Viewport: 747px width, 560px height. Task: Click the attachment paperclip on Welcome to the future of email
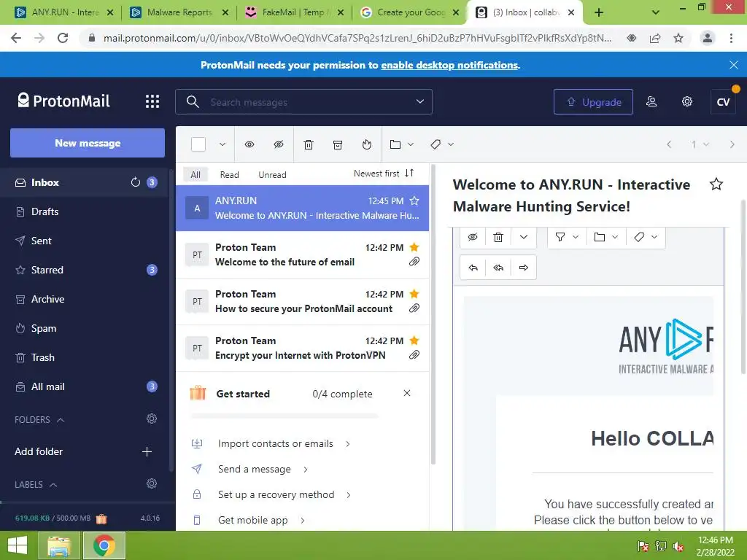coord(414,262)
